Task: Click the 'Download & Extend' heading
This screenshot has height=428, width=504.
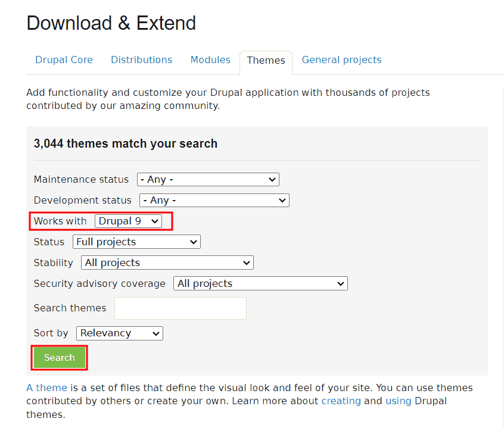Action: (x=111, y=23)
